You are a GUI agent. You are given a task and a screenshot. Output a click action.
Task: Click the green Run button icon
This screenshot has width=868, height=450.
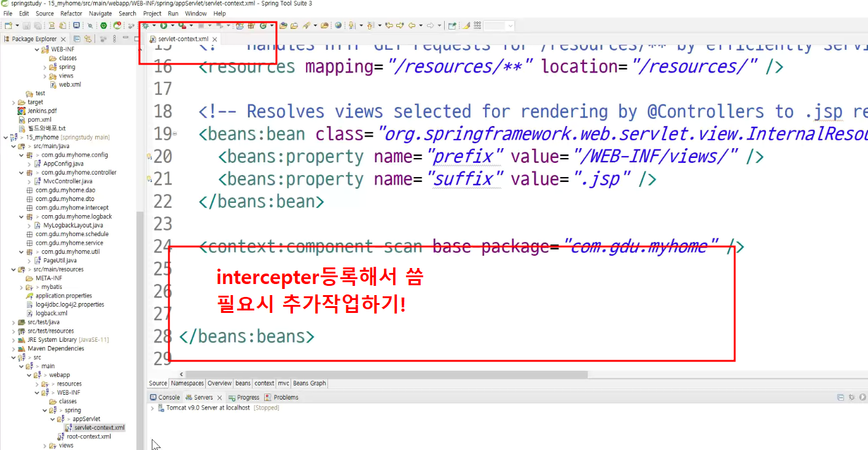tap(164, 26)
